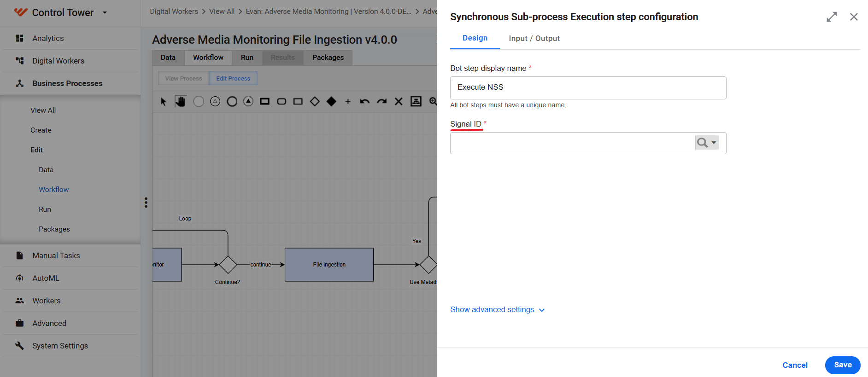Cancel the step configuration

795,365
